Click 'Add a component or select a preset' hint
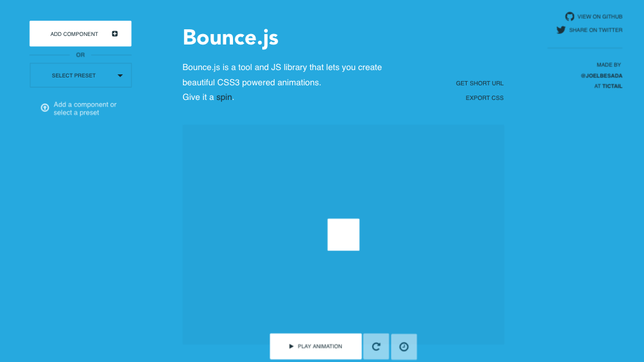The height and width of the screenshot is (362, 644). [x=85, y=108]
